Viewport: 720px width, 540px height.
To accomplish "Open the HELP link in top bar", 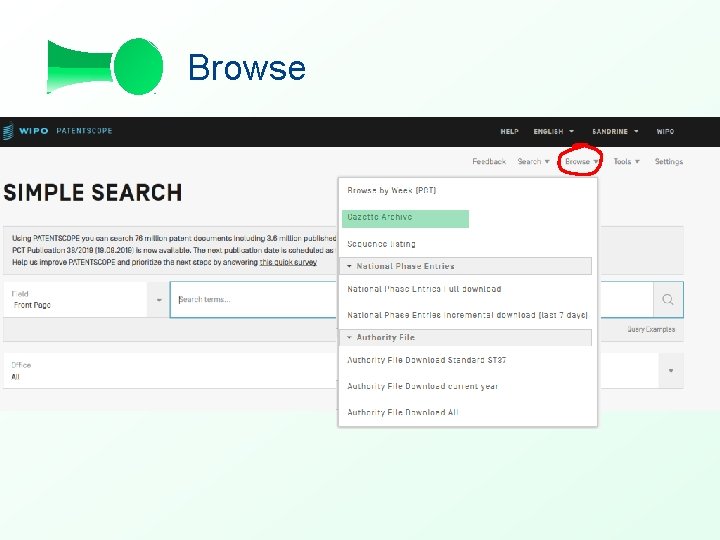I will point(509,131).
